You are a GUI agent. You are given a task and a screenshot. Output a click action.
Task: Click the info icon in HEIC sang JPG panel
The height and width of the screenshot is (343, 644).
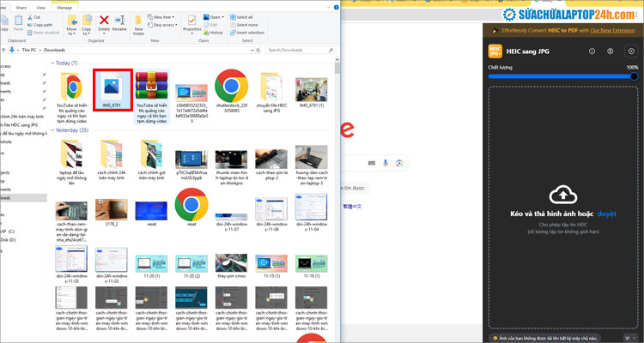point(591,51)
